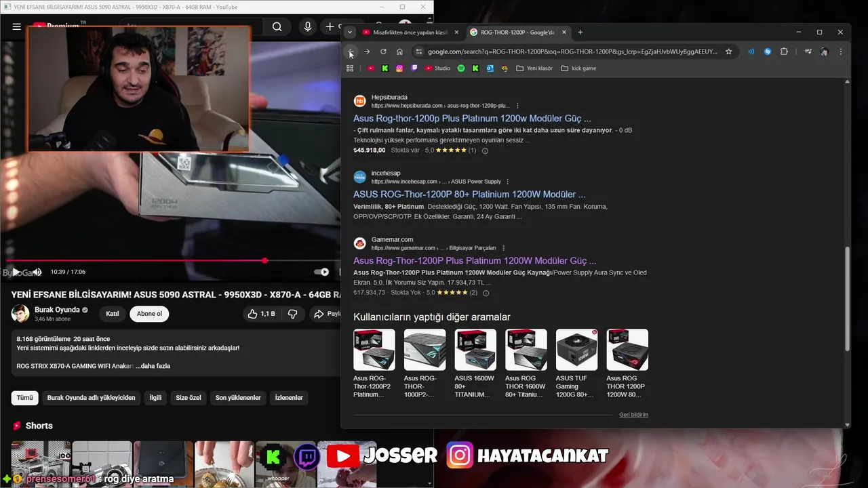Open the Chrome extensions puzzle icon
Viewport: 868px width, 488px height.
(784, 52)
